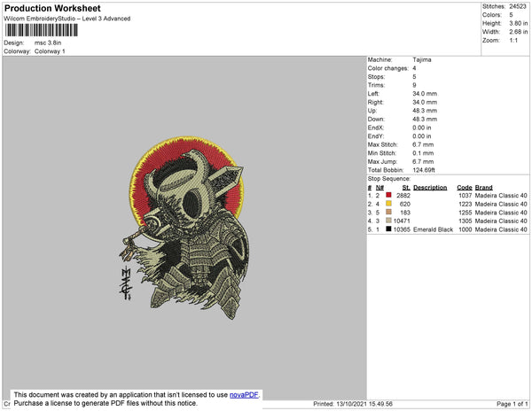Screen dimensions: 532x411
Task: Click the colorway value 'Colorway 1'
Action: pos(50,51)
